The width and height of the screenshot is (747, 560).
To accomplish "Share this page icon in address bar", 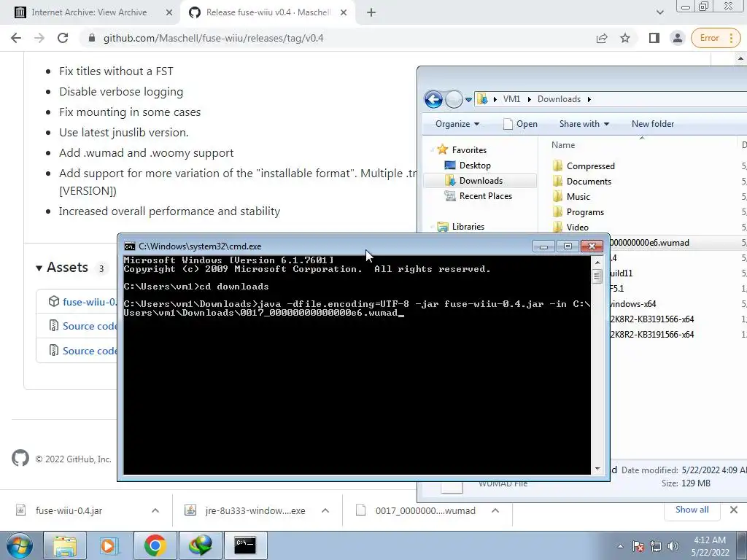I will click(602, 38).
